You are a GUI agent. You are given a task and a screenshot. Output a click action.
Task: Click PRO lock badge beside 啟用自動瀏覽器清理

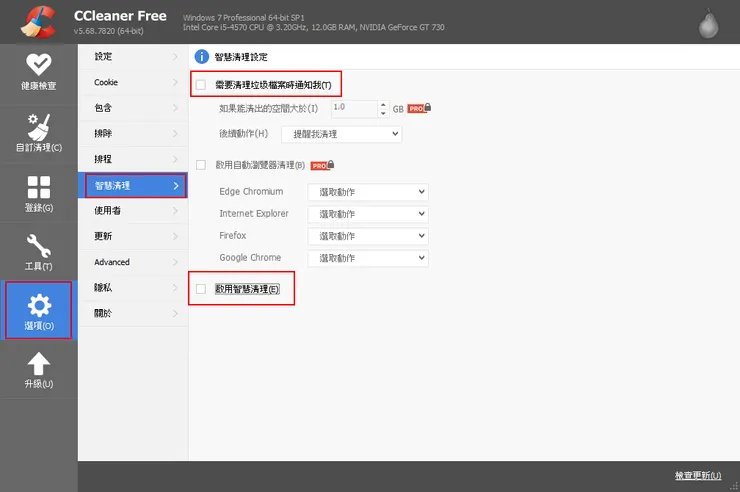point(322,165)
